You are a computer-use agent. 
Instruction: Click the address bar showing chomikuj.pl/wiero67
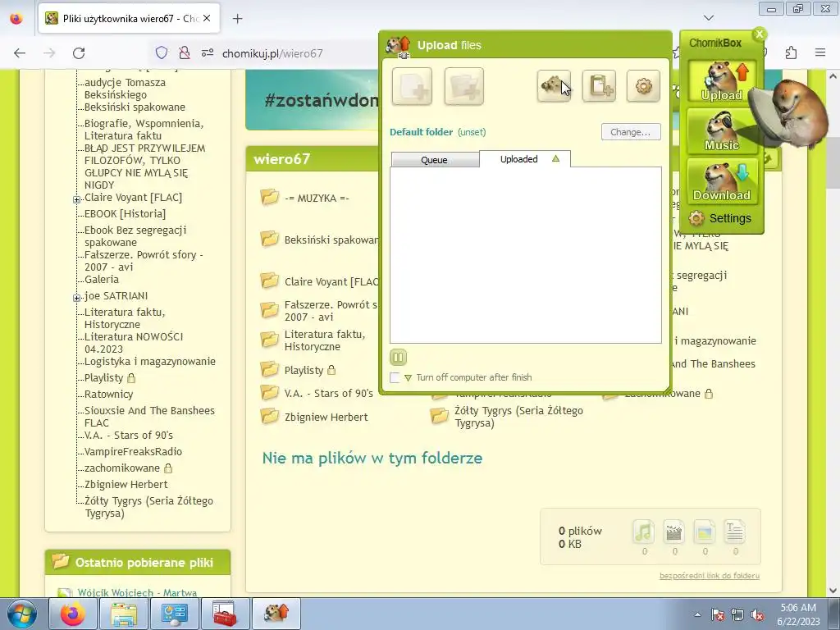point(272,53)
